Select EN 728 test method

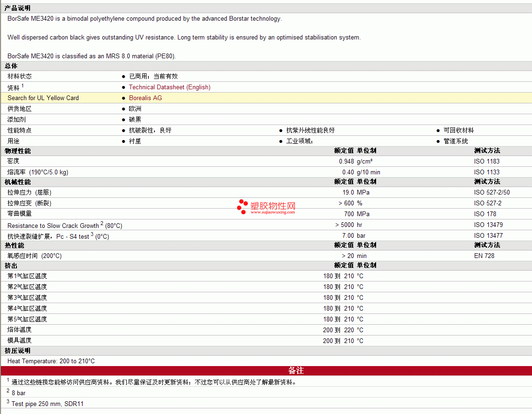tap(484, 256)
